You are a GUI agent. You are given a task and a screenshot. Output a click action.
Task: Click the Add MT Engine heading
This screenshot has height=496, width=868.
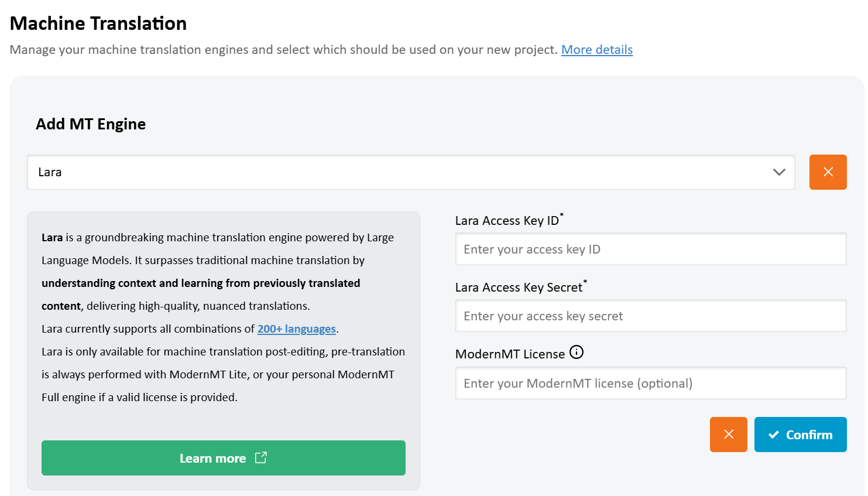(x=91, y=124)
